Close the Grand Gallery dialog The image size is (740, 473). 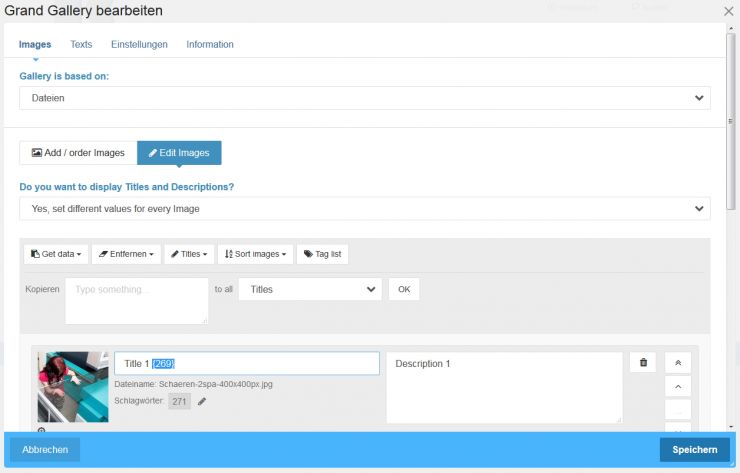pyautogui.click(x=728, y=11)
